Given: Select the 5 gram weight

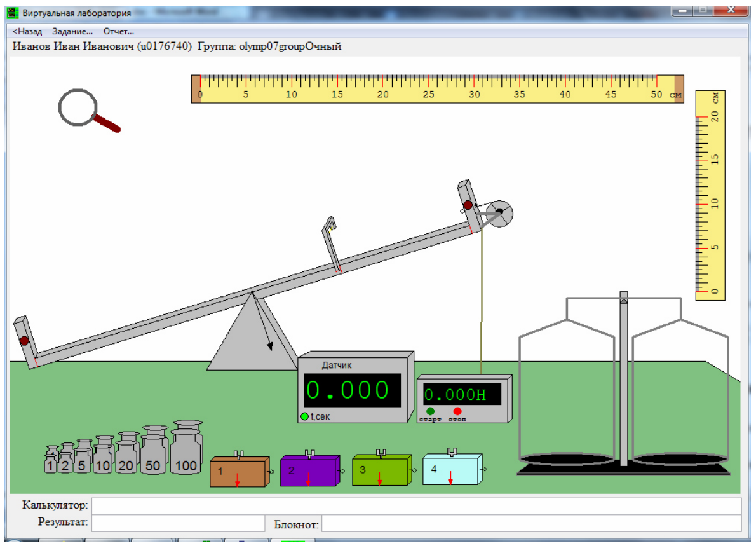Looking at the screenshot, I should (83, 456).
